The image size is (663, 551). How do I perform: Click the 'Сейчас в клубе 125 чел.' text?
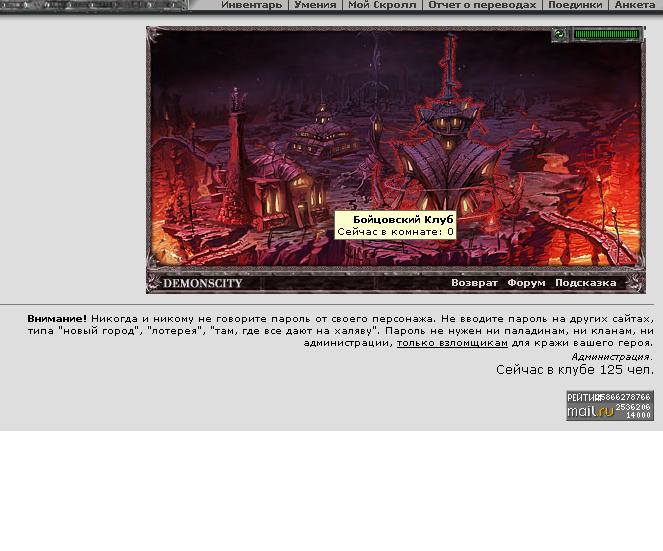(x=575, y=370)
